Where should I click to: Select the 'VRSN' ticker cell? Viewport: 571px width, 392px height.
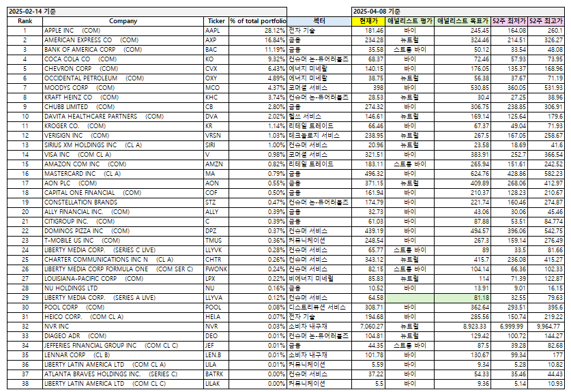(x=216, y=136)
